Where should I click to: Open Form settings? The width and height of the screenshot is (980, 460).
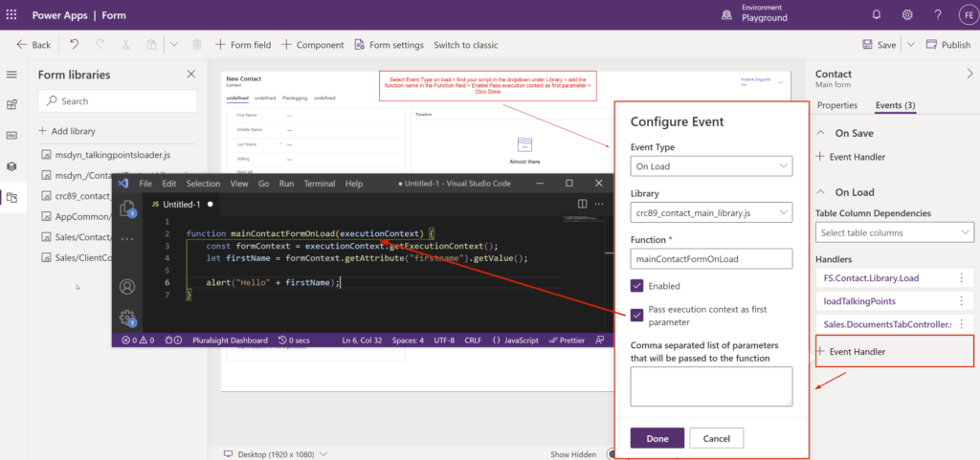(x=390, y=45)
